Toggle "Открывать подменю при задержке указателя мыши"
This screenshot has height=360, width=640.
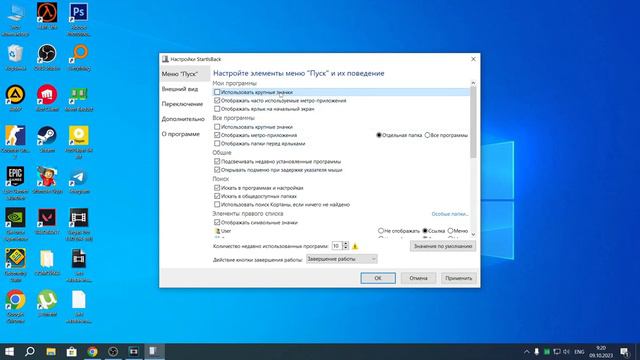pos(217,170)
